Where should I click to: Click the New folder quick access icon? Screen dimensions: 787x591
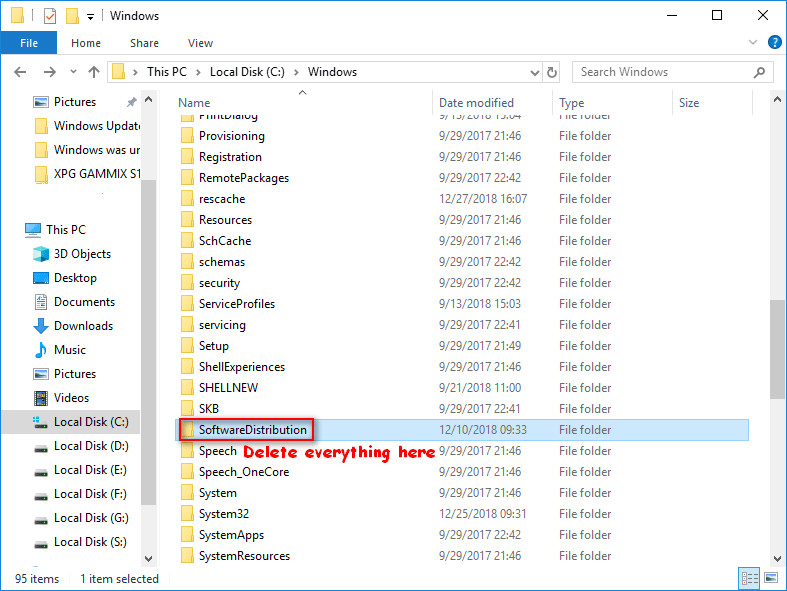(x=72, y=16)
